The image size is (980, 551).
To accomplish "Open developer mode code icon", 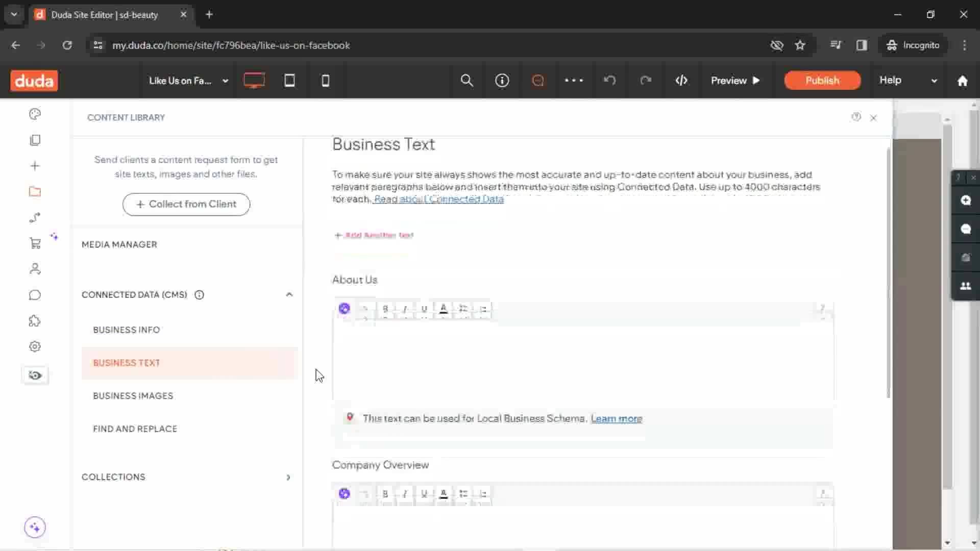I will point(681,81).
